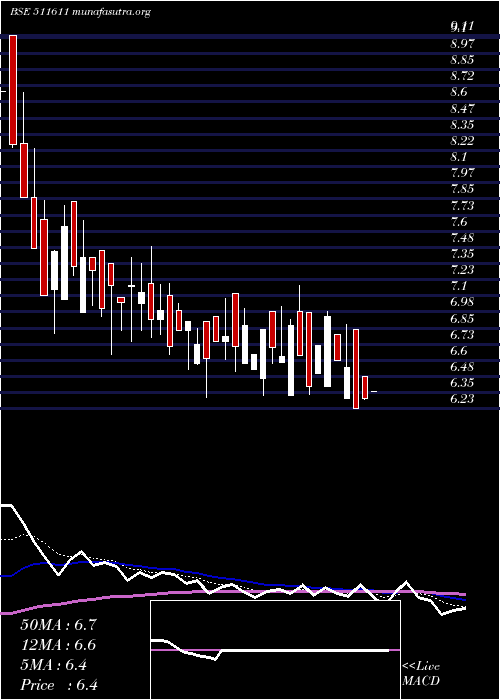Select the 7.48 price axis label
This screenshot has height=700, width=500.
462,238
